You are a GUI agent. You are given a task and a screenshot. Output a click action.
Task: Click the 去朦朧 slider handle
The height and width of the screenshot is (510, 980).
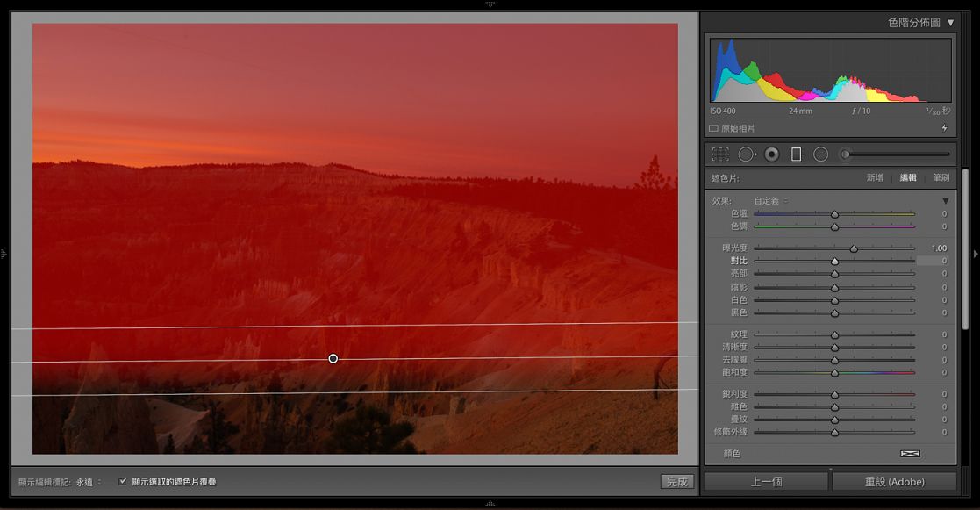click(834, 361)
